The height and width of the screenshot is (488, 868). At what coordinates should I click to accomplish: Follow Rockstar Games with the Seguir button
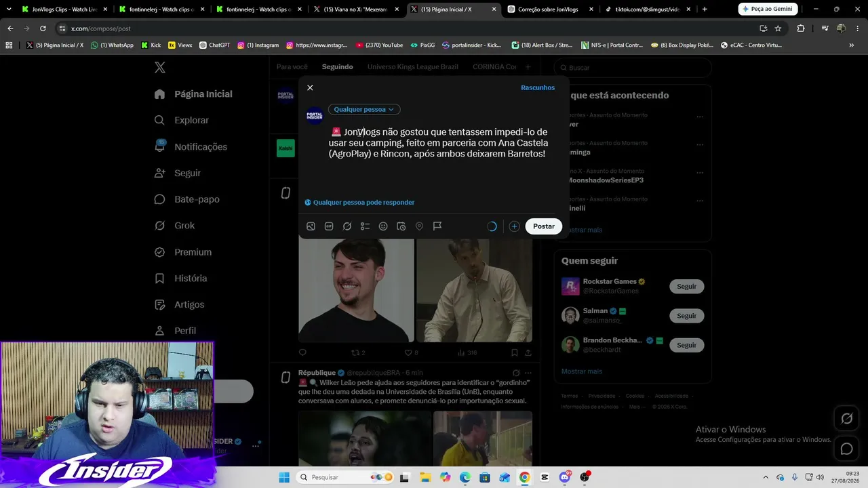pyautogui.click(x=686, y=287)
